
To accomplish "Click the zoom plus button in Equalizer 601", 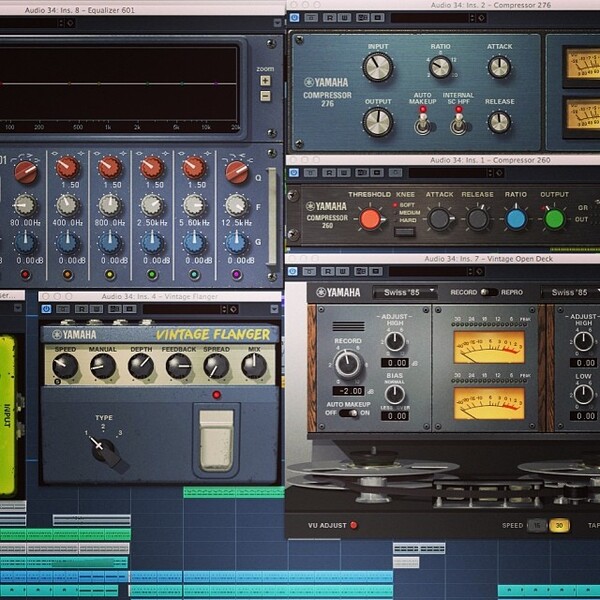I will [x=265, y=81].
